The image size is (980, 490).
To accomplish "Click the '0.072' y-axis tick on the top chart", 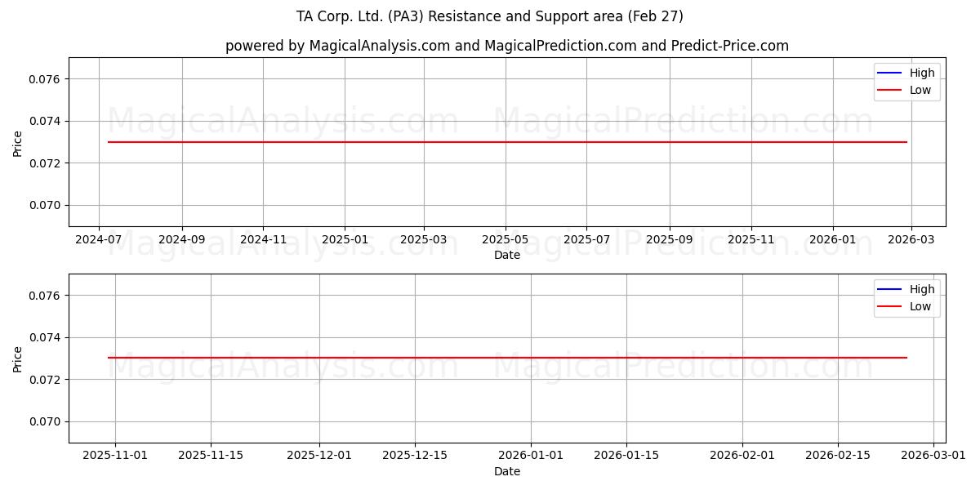I will click(x=47, y=163).
